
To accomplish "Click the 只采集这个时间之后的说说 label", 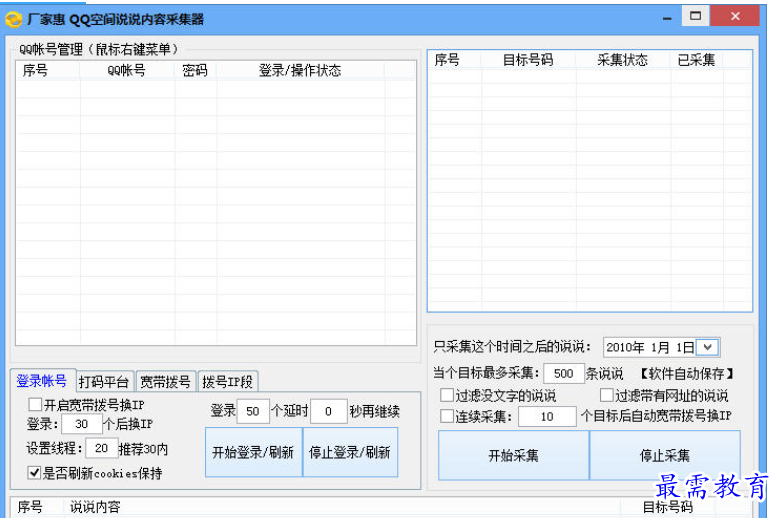I will pyautogui.click(x=512, y=346).
